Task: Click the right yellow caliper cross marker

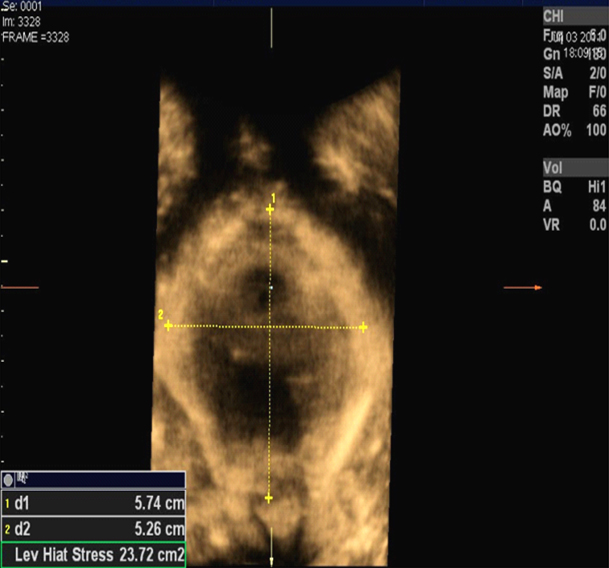Action: click(x=363, y=327)
